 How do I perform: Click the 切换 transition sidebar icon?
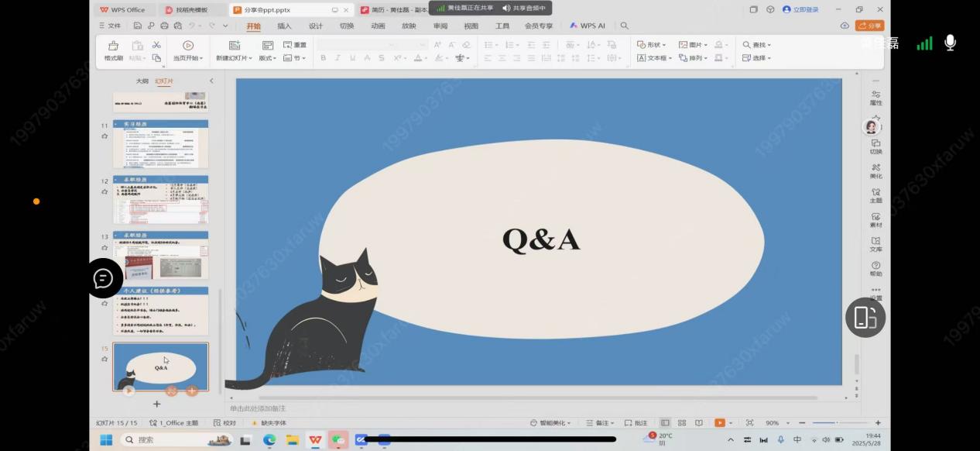pyautogui.click(x=875, y=146)
